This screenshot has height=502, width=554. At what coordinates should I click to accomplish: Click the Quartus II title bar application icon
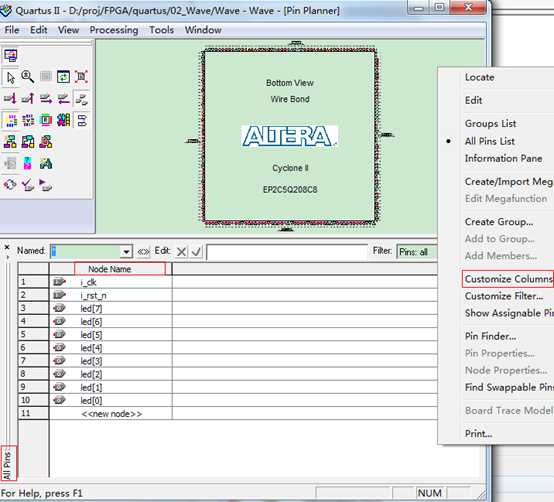6,10
